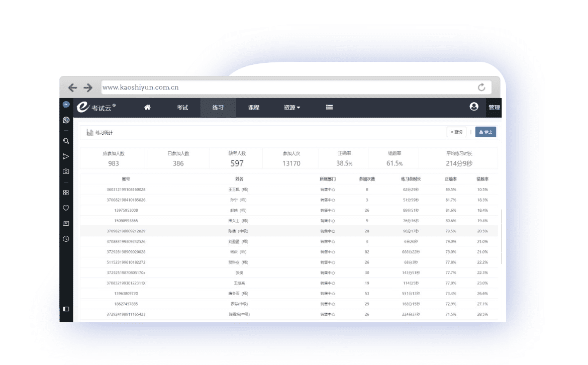Click account 370682198410185026

126,200
